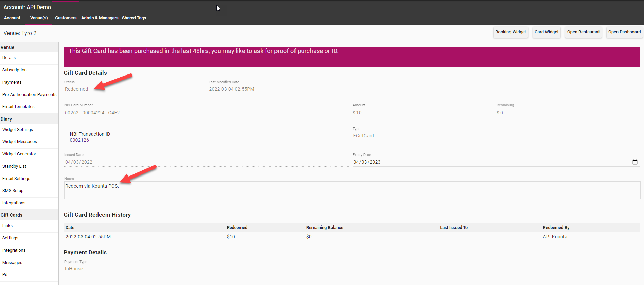
Task: Click the Booking Widget button
Action: pos(510,32)
